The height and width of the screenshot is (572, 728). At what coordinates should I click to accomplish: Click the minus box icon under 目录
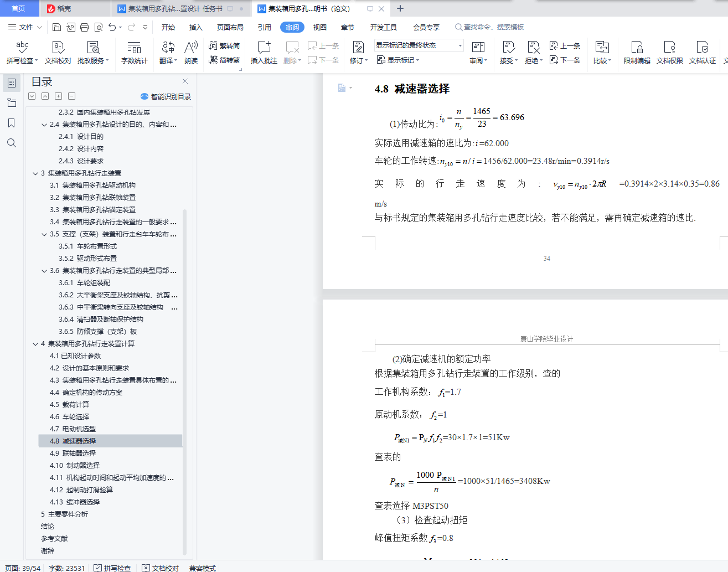71,96
